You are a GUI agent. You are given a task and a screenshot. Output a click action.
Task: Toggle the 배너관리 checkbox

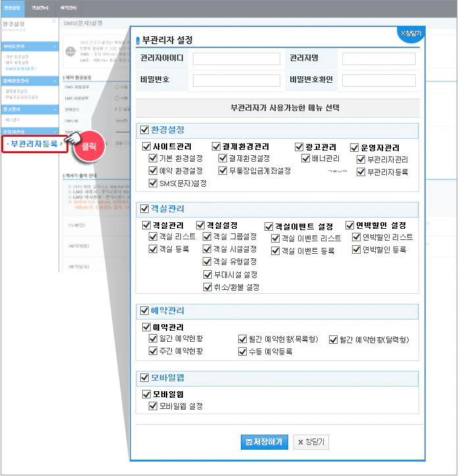[x=305, y=158]
